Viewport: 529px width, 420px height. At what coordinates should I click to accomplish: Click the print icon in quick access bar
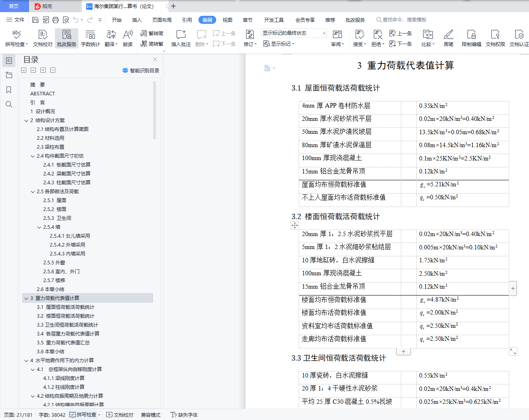(x=56, y=20)
